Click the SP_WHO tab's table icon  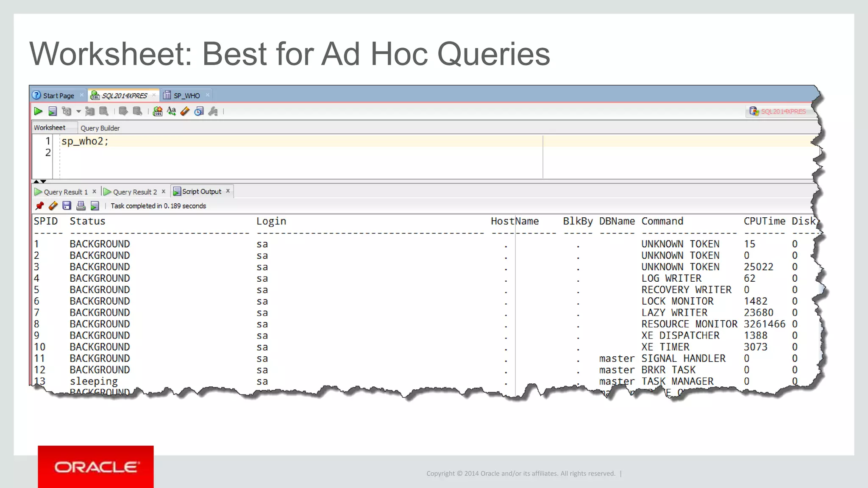167,95
